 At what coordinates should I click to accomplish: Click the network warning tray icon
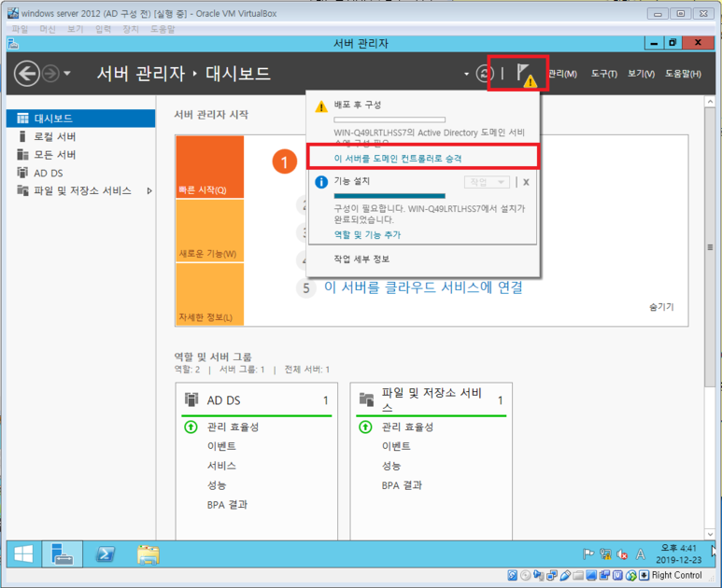coord(605,554)
